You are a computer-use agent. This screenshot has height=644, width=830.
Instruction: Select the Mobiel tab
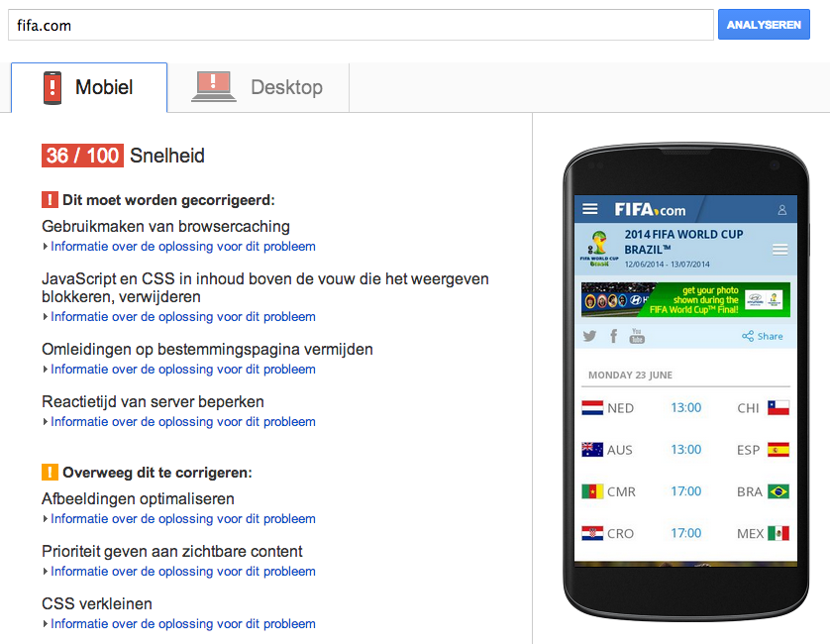click(x=89, y=87)
